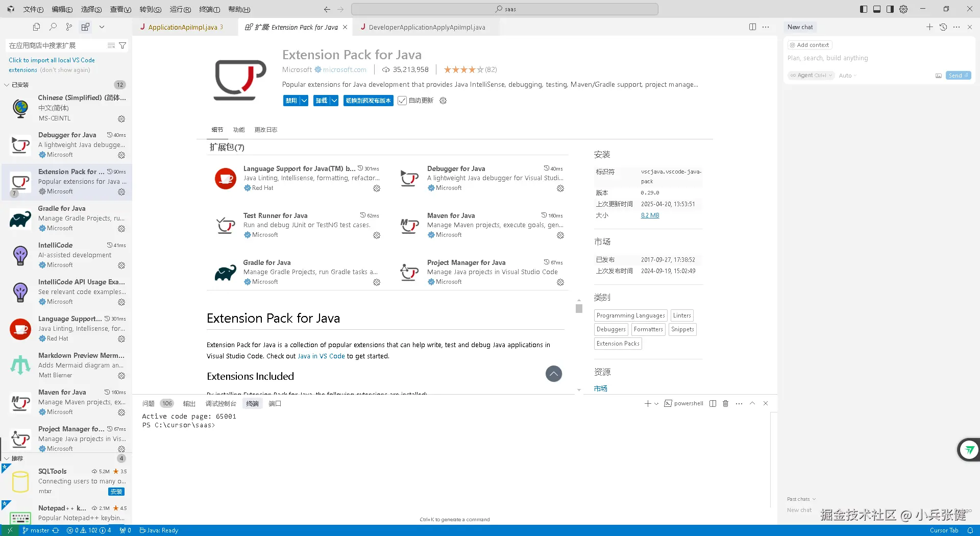Toggle the secondary sidebar layout icon
This screenshot has height=536, width=980.
890,9
